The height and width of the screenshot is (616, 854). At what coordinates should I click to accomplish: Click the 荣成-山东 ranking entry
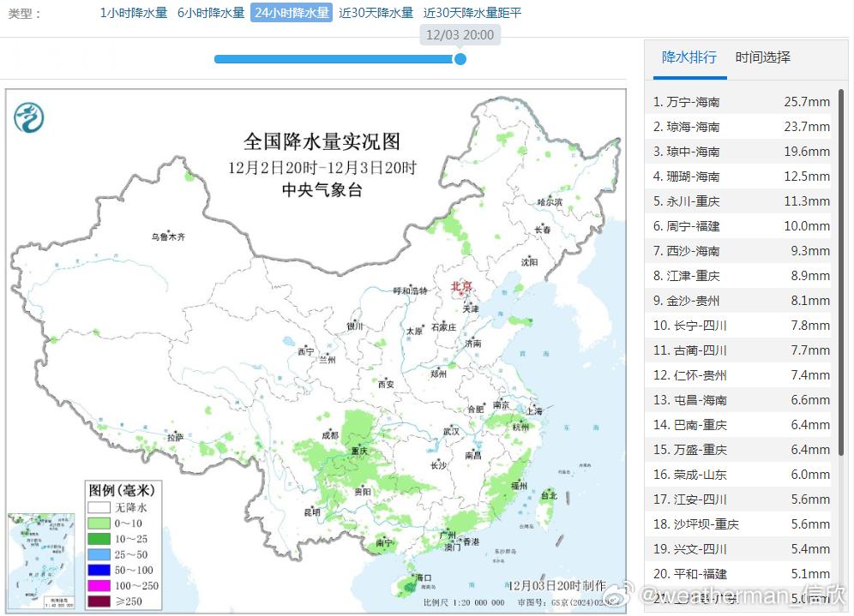pyautogui.click(x=738, y=474)
